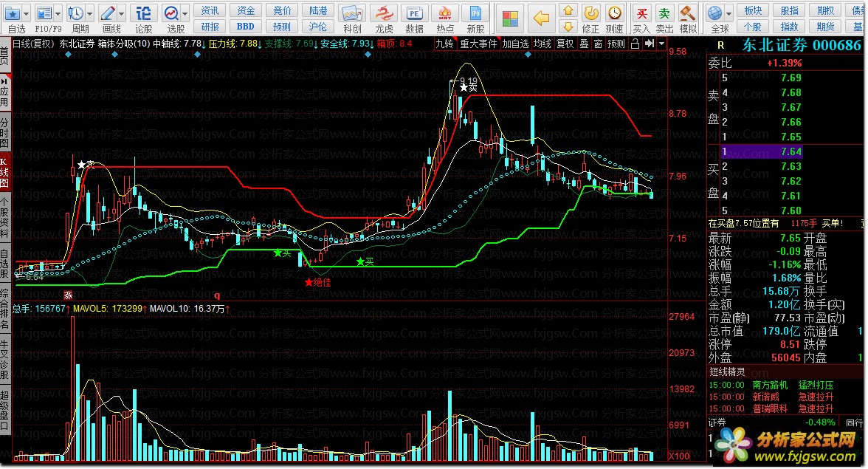The height and width of the screenshot is (469, 868).
Task: Open the 龙虎 dragon-tiger list icon
Action: pyautogui.click(x=383, y=13)
